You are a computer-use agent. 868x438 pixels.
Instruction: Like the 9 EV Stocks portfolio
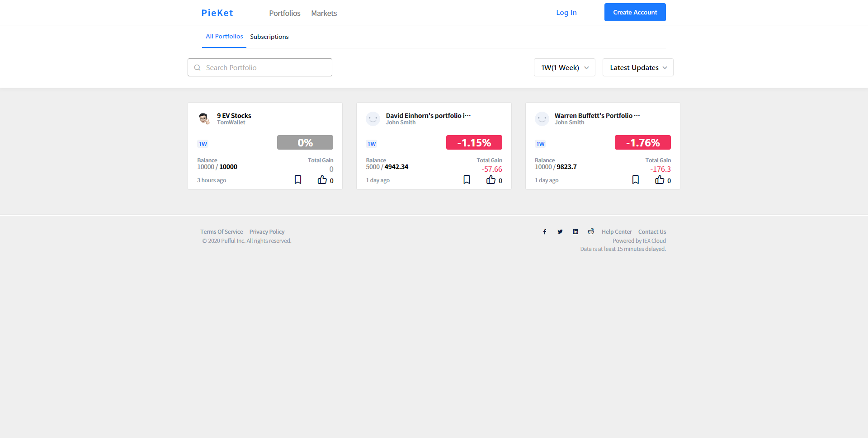click(x=322, y=179)
